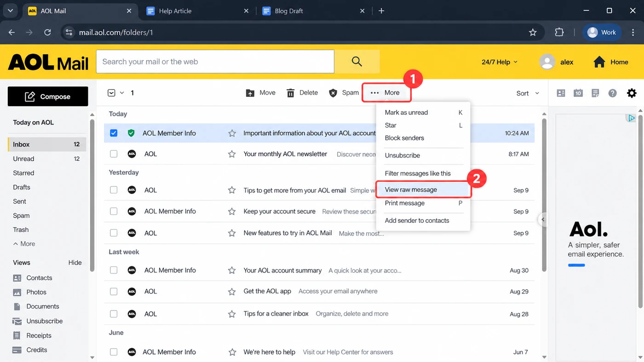Screen dimensions: 644x362
Task: Star the Your monthly AOL newsletter message
Action: tap(232, 154)
